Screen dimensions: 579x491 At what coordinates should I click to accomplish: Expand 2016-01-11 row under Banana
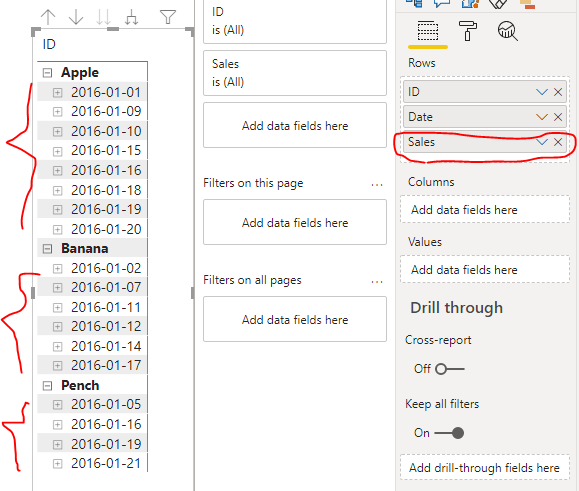coord(58,308)
